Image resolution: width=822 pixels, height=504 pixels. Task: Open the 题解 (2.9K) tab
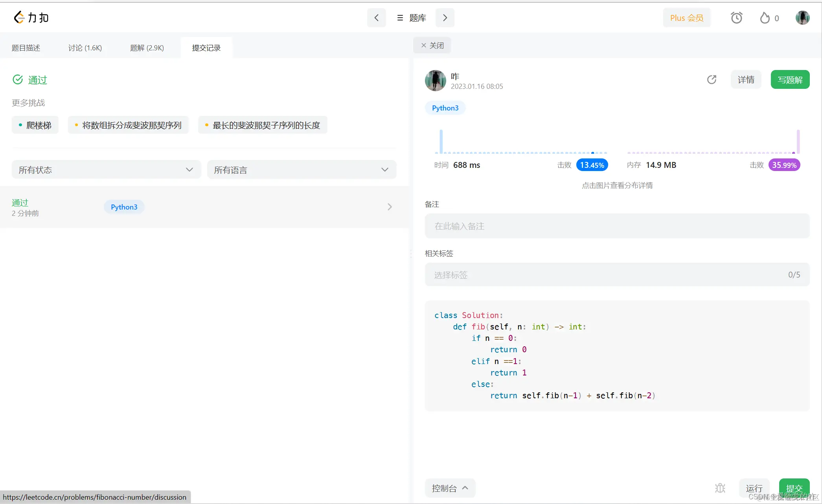click(147, 48)
